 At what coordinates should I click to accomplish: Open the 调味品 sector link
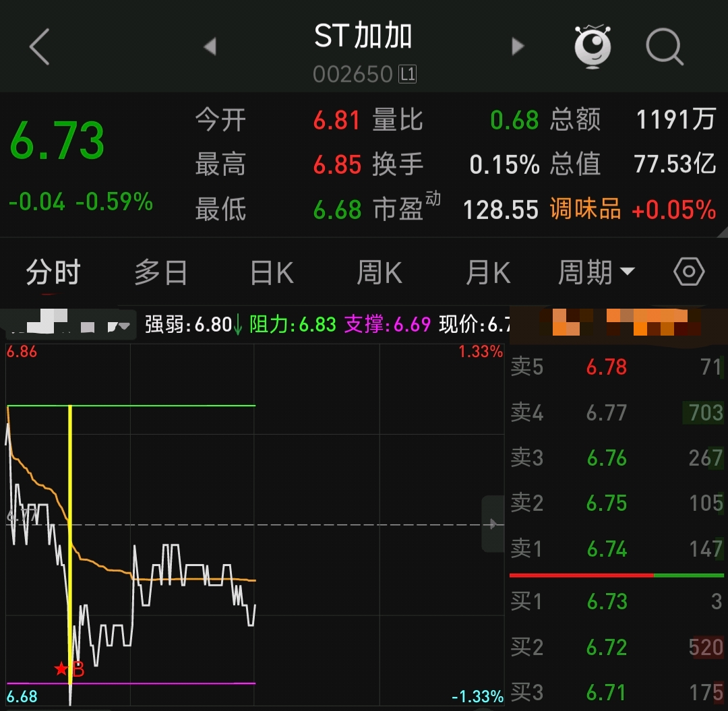pos(586,209)
